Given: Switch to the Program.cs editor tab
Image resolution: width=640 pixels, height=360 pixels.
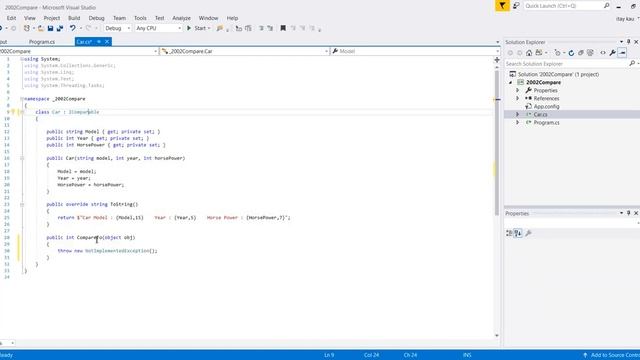Looking at the screenshot, I should (42, 42).
